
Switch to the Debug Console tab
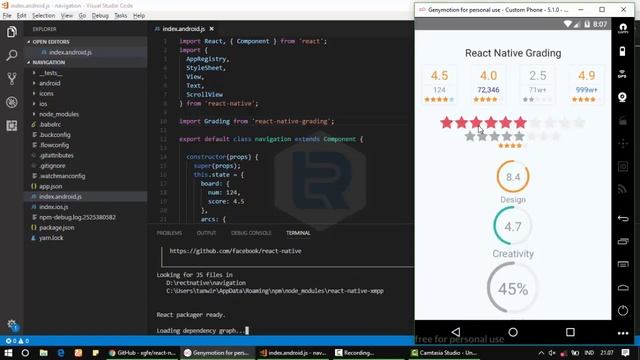251,233
